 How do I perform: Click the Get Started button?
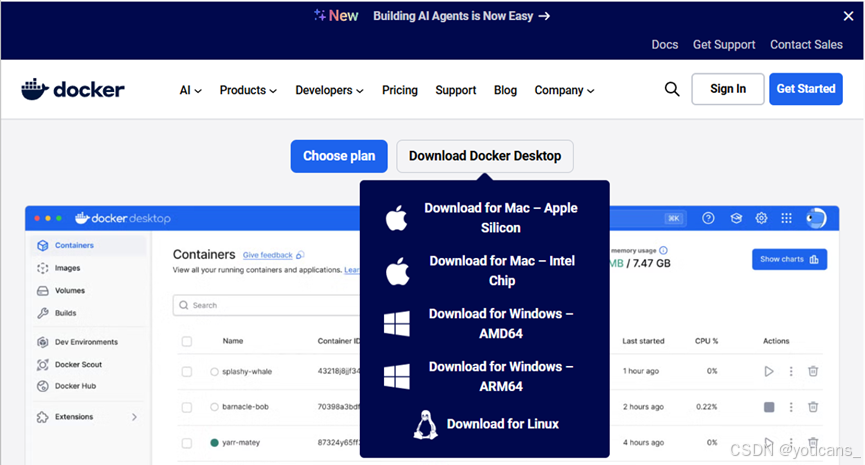pos(806,89)
